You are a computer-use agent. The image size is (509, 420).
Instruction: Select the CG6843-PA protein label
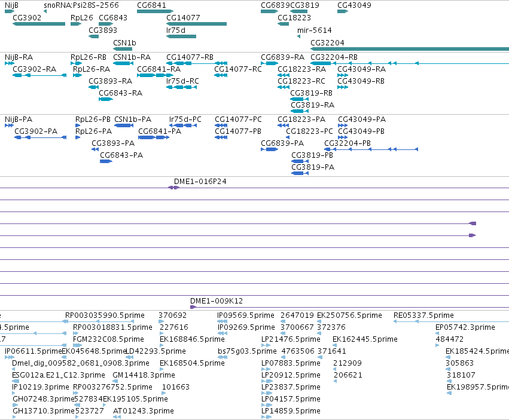[x=121, y=155]
